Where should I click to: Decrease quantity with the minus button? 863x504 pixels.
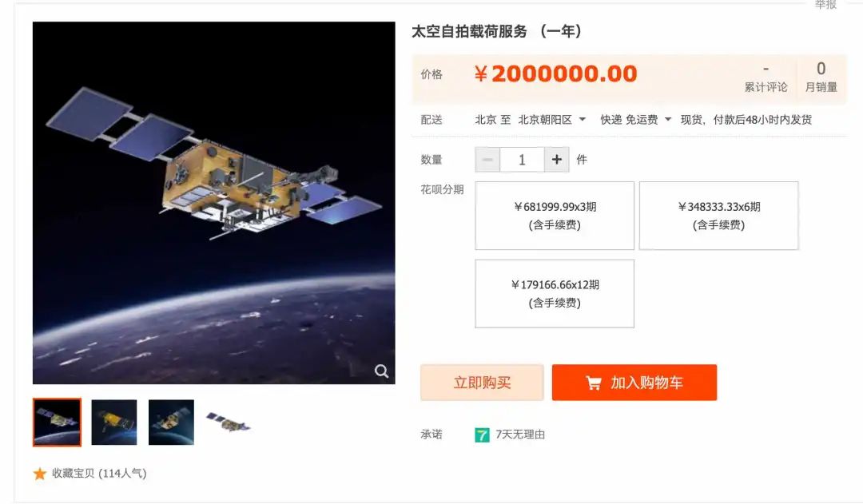(x=487, y=160)
